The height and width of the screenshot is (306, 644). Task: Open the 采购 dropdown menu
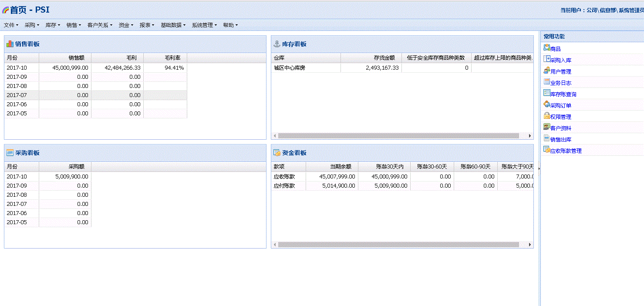coord(32,25)
